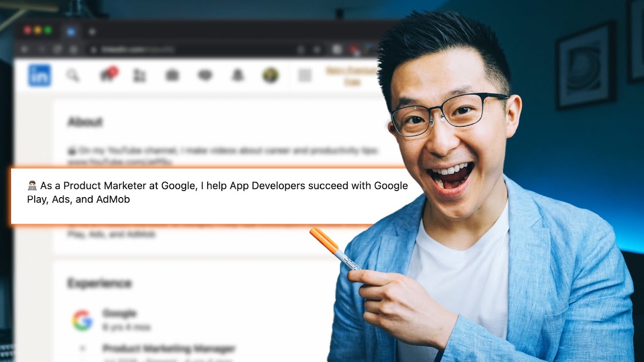Viewport: 644px width, 362px height.
Task: Open LinkedIn search
Action: [x=73, y=76]
